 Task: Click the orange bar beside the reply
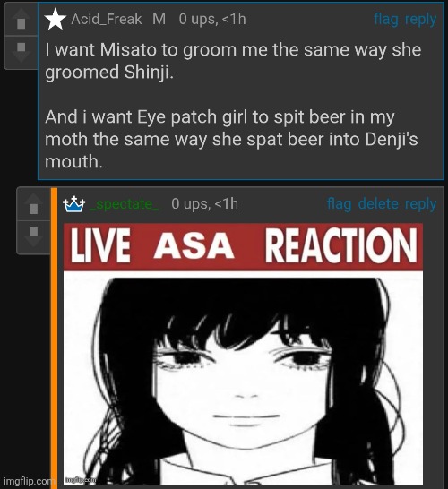[55, 337]
